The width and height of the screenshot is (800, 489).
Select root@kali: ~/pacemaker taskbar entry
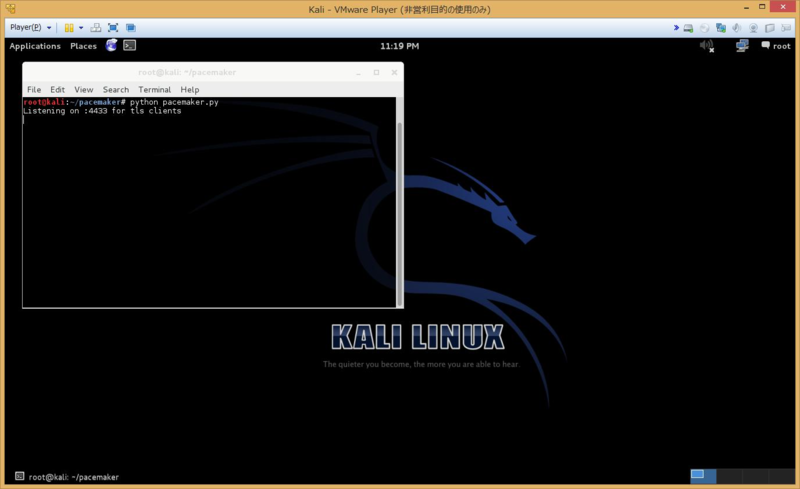67,477
